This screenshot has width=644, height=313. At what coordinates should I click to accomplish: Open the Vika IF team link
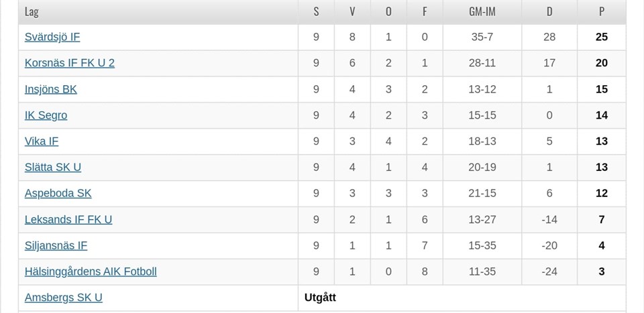pyautogui.click(x=42, y=141)
